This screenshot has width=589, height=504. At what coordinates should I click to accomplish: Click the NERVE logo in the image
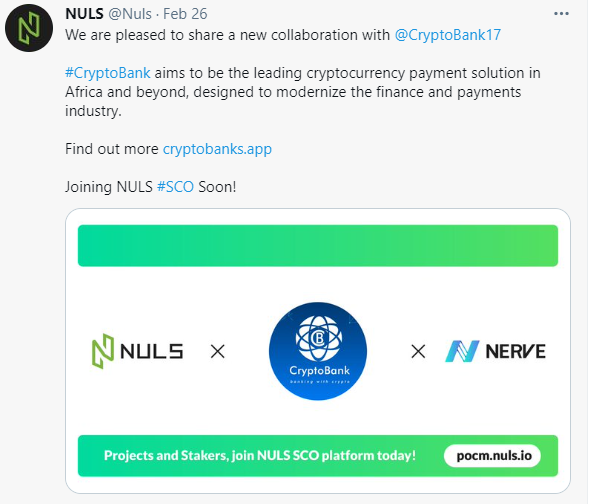(x=495, y=352)
